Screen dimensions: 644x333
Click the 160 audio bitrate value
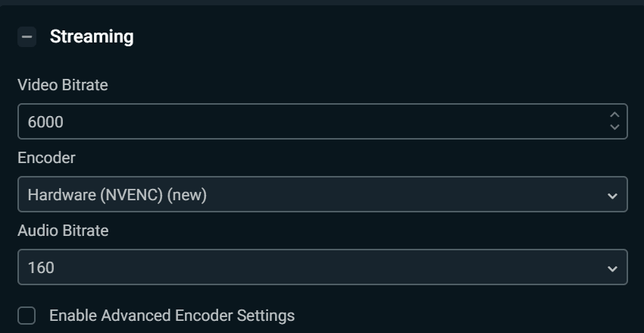tap(41, 267)
